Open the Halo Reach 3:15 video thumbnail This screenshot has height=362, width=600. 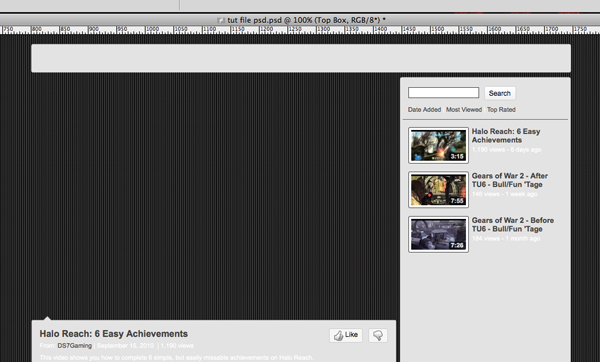439,145
